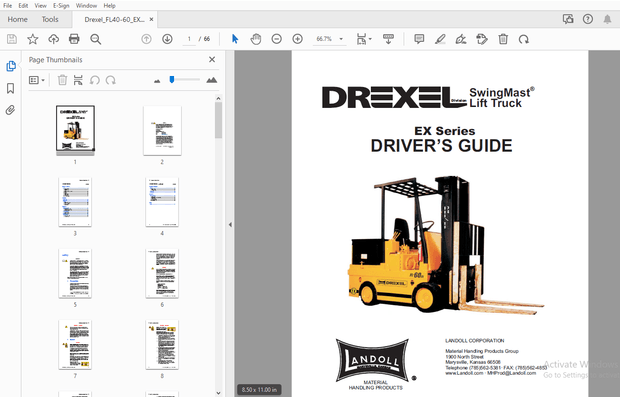Collapse the navigation pane with arrow handle
Screen dimensions: 620x397
tap(230, 225)
